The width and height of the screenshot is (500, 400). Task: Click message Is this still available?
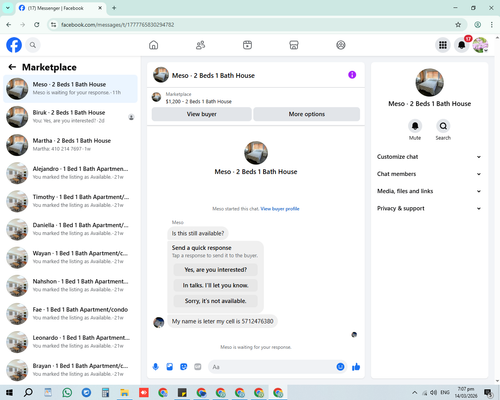point(198,233)
